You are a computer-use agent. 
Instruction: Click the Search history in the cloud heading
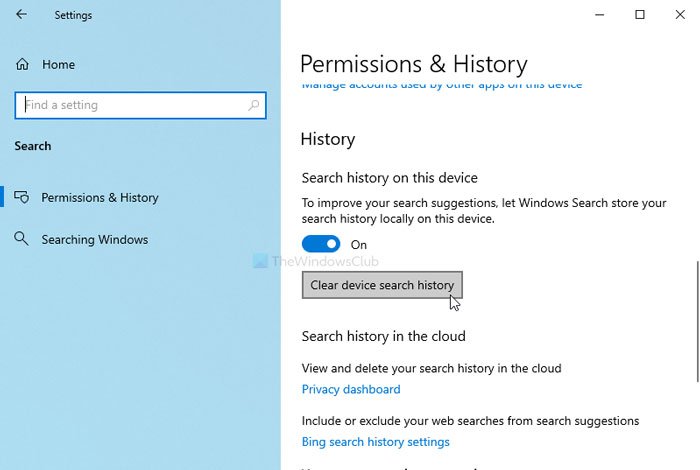(x=383, y=336)
